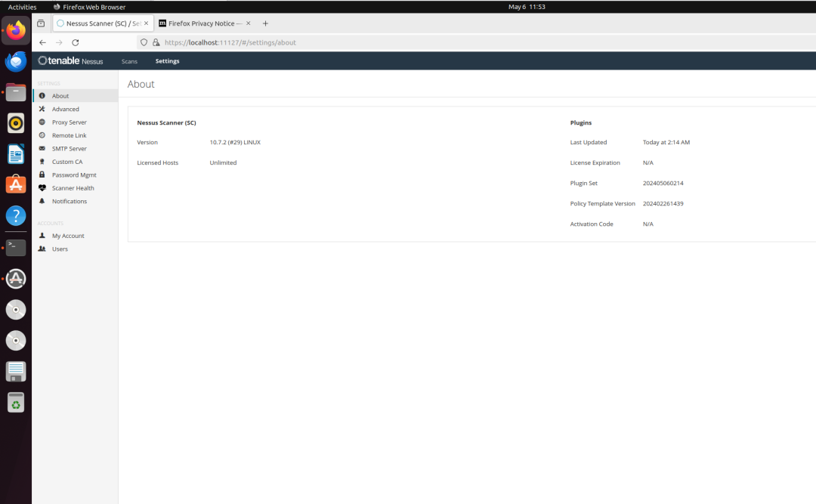Open My Account page
The width and height of the screenshot is (816, 504).
[x=75, y=235]
